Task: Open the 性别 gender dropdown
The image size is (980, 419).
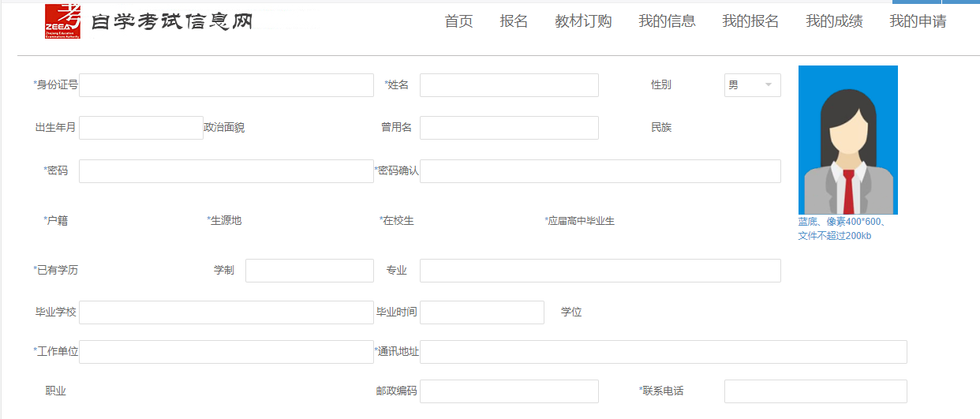Action: click(752, 85)
